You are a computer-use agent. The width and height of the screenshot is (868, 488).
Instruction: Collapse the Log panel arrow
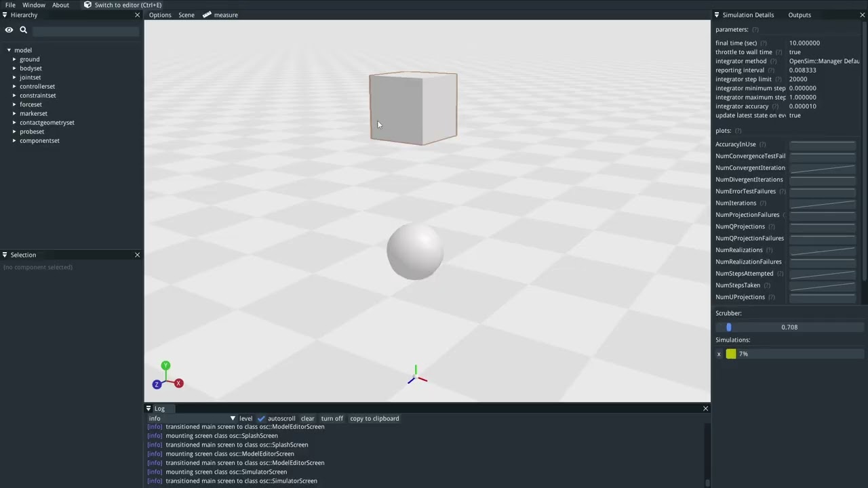tap(149, 409)
